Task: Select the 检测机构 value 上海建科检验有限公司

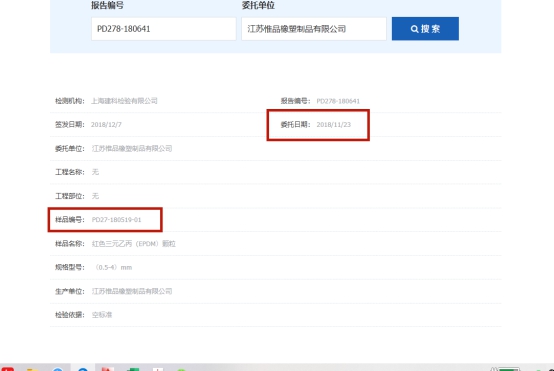Action: (x=124, y=101)
